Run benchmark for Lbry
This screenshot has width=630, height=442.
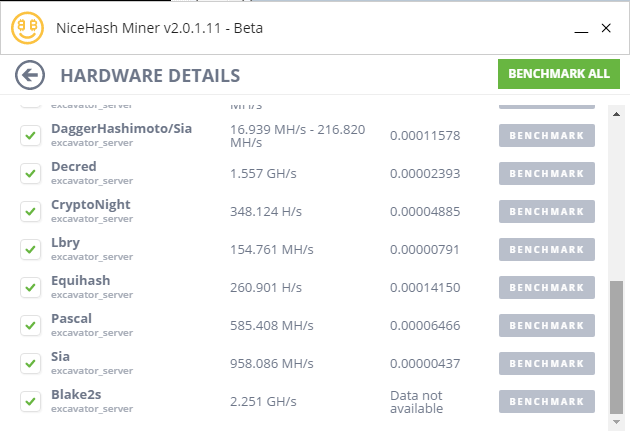pos(547,250)
